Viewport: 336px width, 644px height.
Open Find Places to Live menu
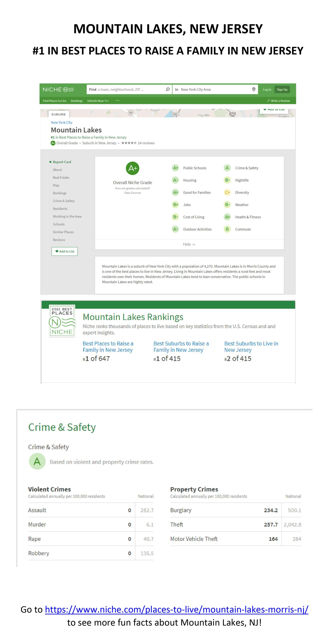click(x=55, y=101)
